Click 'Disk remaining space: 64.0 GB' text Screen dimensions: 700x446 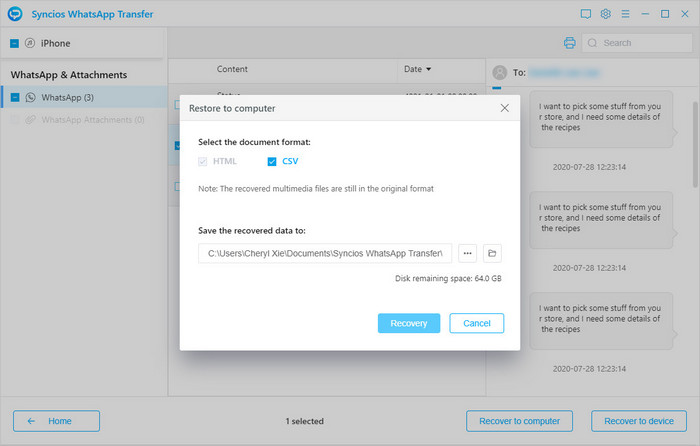click(x=448, y=279)
